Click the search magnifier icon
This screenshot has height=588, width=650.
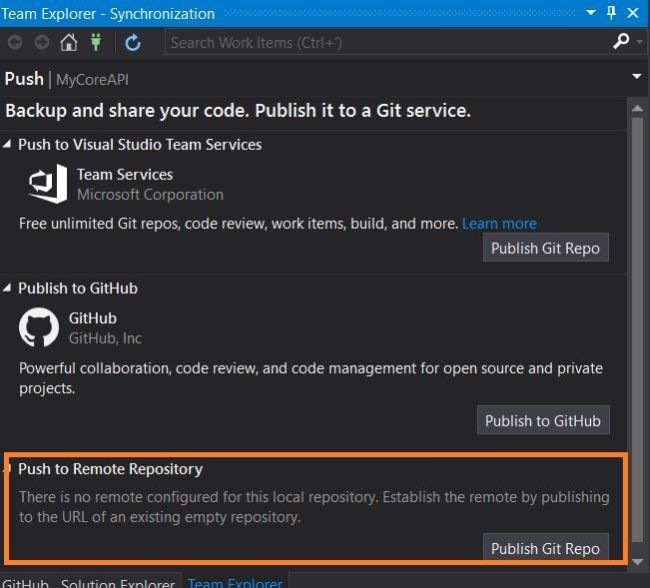click(621, 43)
